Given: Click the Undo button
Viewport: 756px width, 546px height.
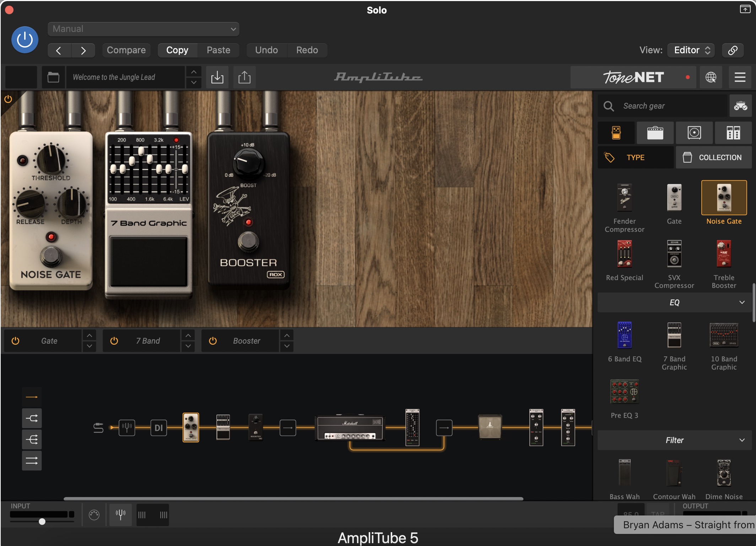Looking at the screenshot, I should 266,50.
